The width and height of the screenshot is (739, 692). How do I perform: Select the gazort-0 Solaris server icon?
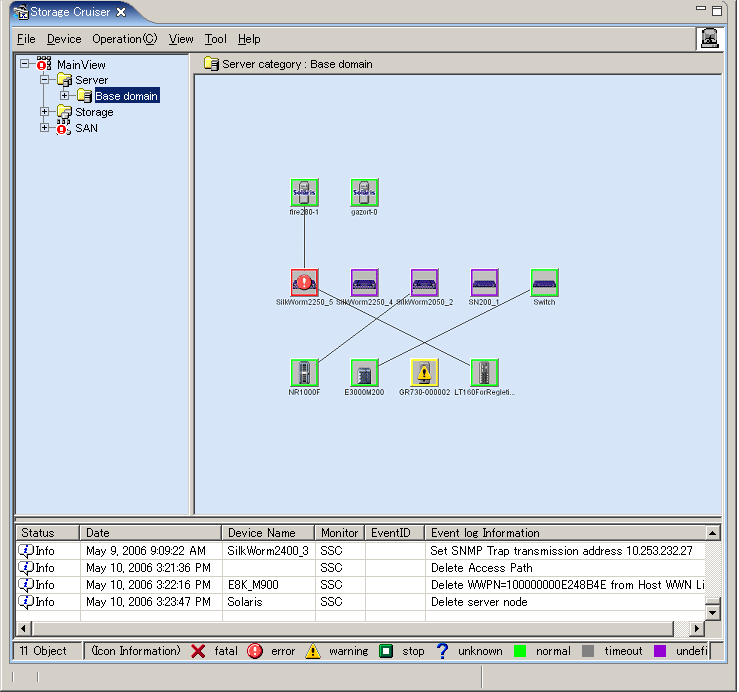pos(364,192)
